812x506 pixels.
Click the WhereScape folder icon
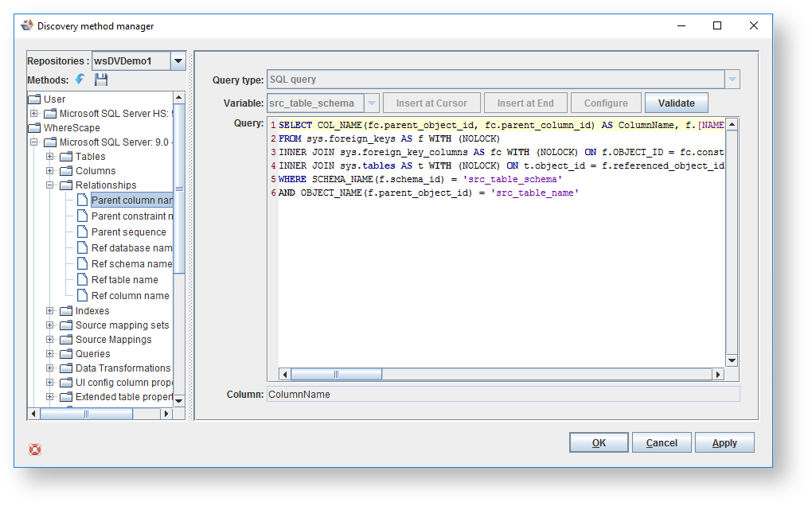point(34,128)
